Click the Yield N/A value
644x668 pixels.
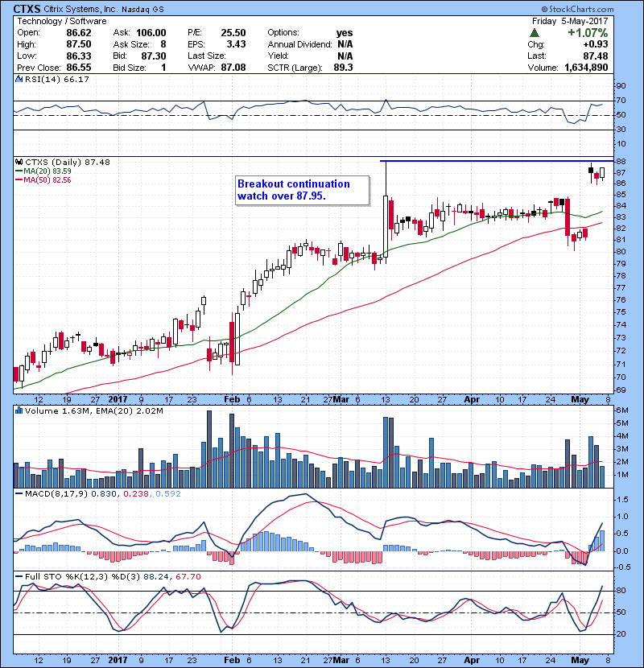(x=345, y=56)
